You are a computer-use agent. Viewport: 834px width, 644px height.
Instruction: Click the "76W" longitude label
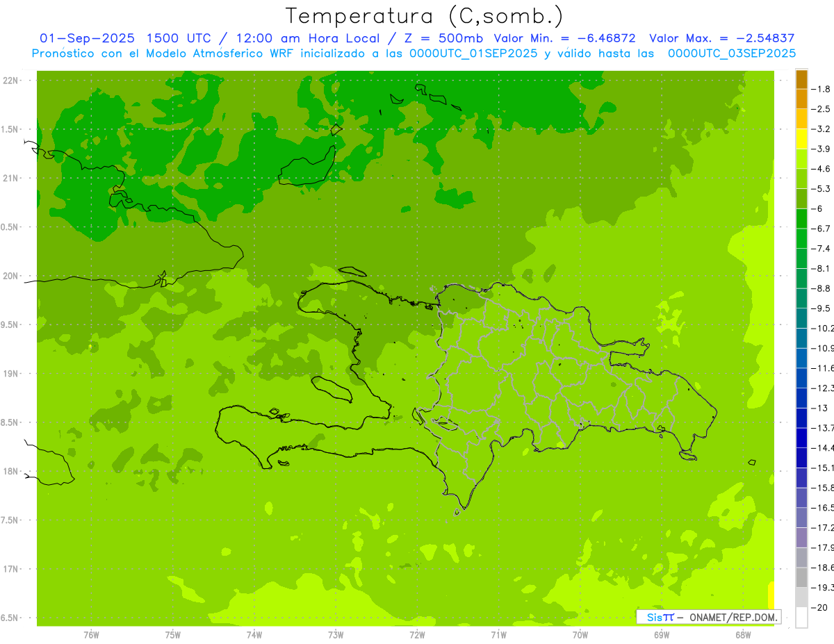pos(91,635)
